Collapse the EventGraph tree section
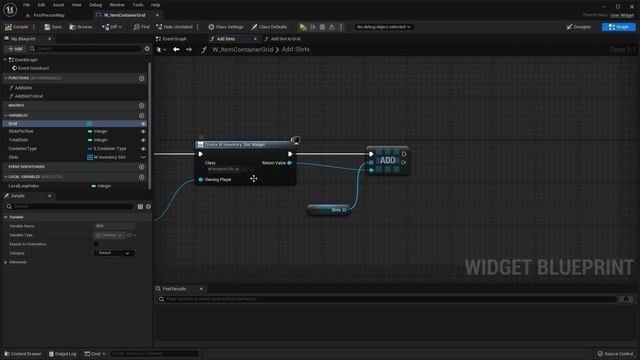 5,60
